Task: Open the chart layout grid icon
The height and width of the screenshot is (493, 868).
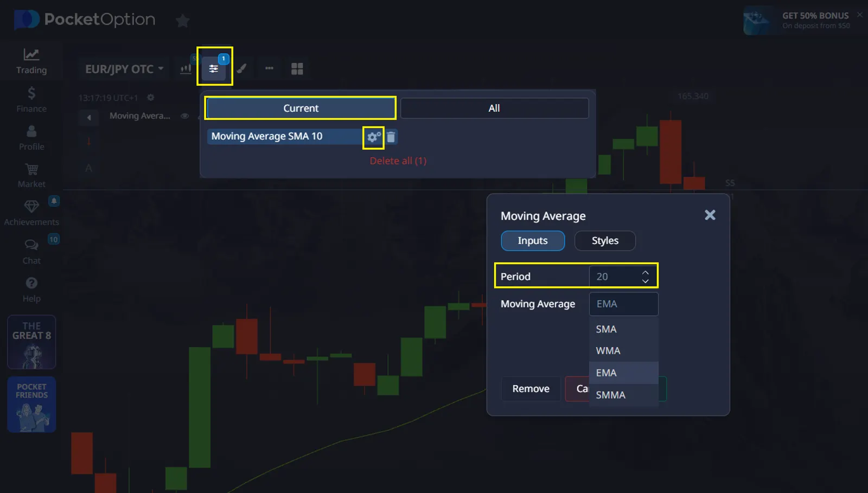Action: click(297, 69)
